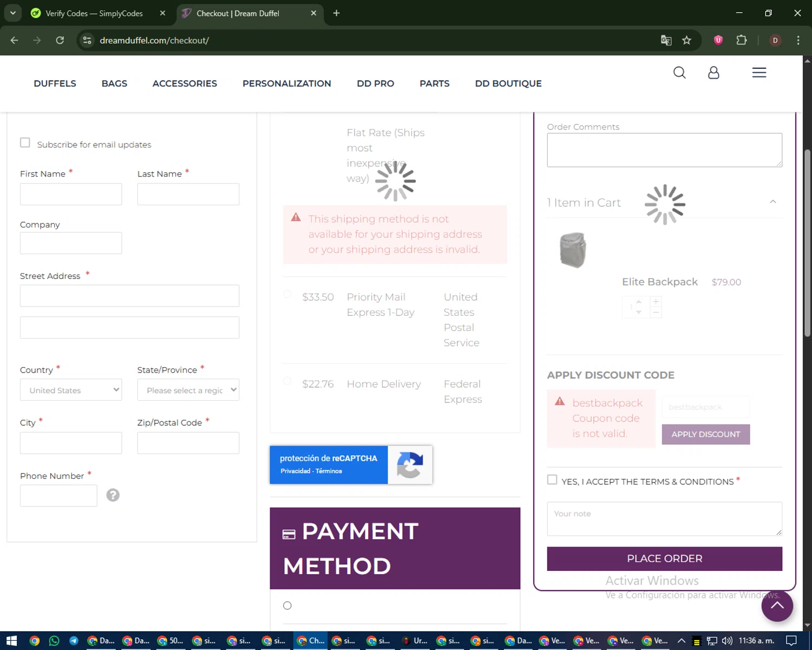Image resolution: width=812 pixels, height=650 pixels.
Task: Click the City input field
Action: pyautogui.click(x=71, y=443)
